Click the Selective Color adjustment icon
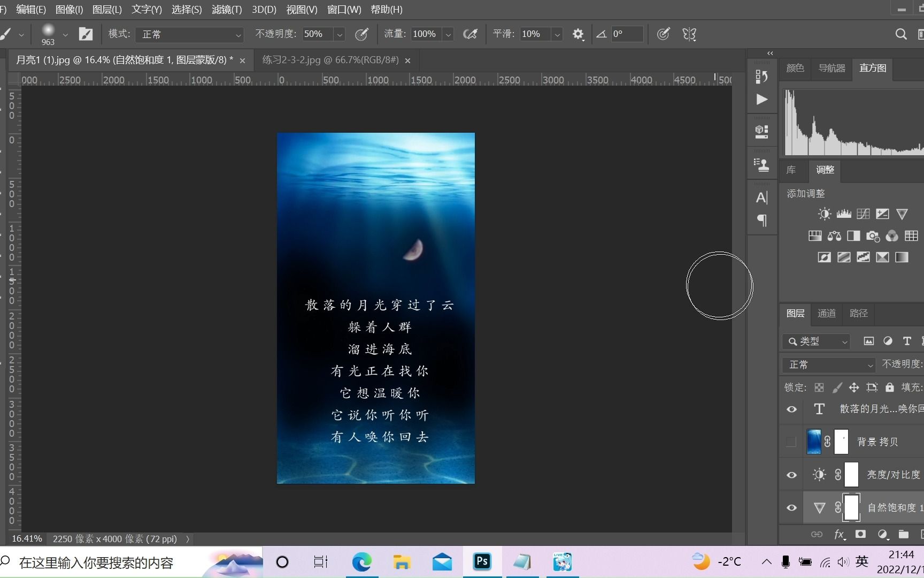Image resolution: width=924 pixels, height=578 pixels. point(882,257)
